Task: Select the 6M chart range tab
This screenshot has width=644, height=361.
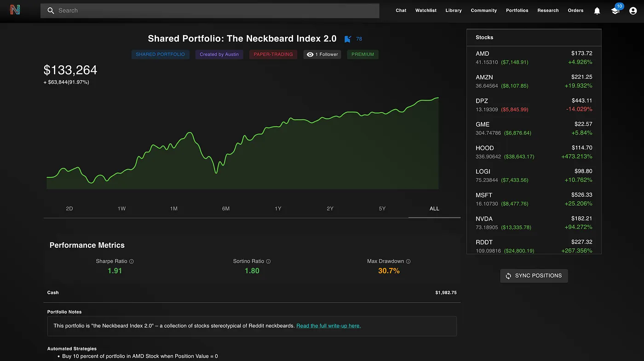Action: 226,209
